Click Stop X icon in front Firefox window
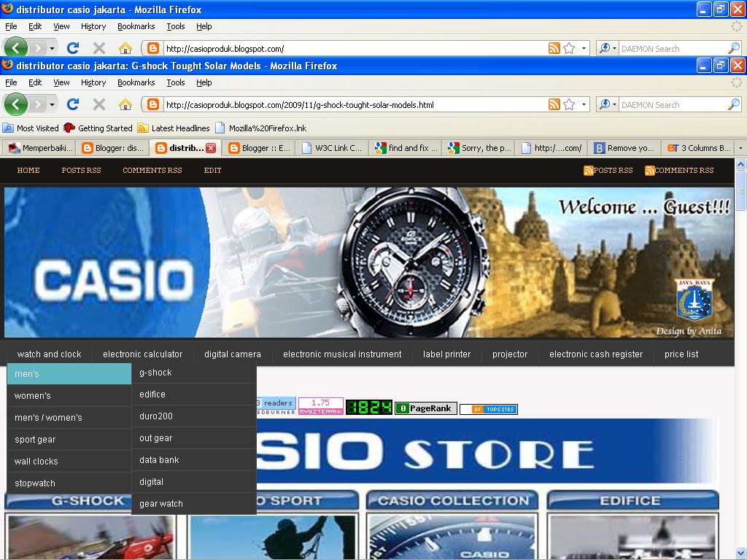Viewport: 747px width, 560px height. [99, 104]
